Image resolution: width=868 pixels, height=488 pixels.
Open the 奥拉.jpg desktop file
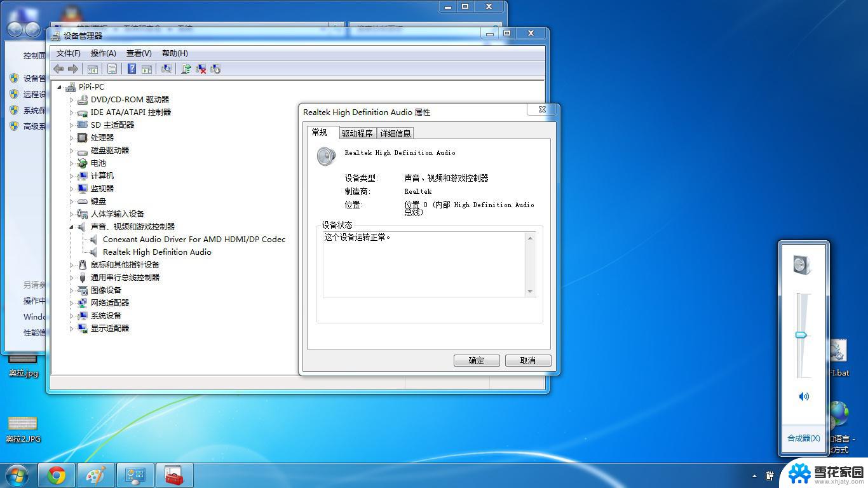(x=24, y=366)
